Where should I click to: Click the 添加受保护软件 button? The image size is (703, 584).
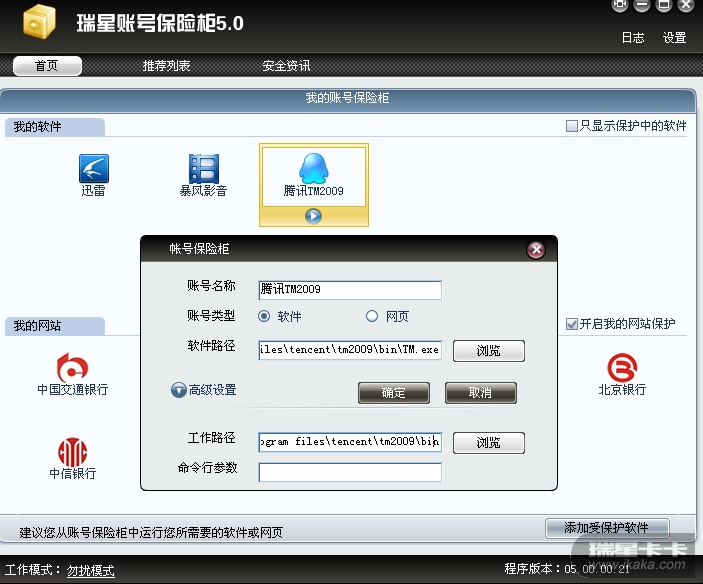[607, 528]
